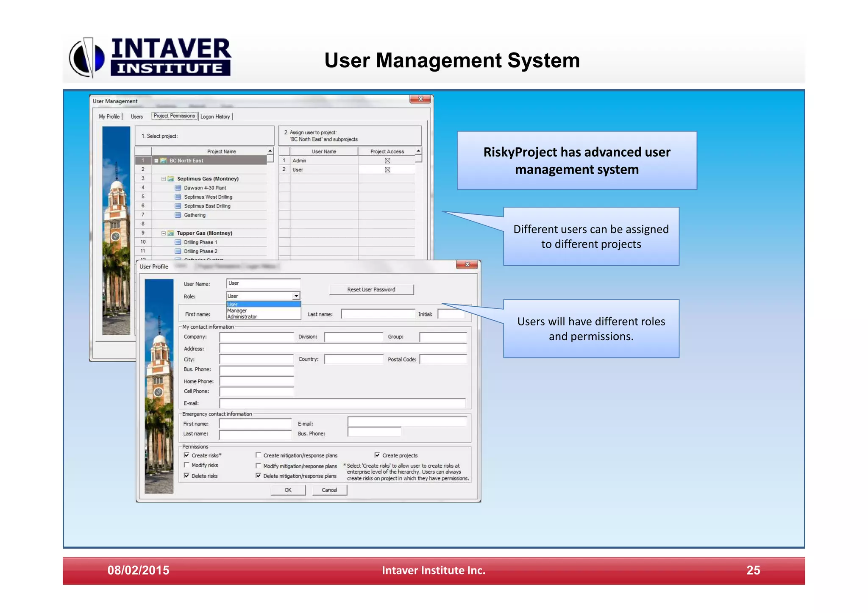Select the Project Permissions tab

(174, 116)
